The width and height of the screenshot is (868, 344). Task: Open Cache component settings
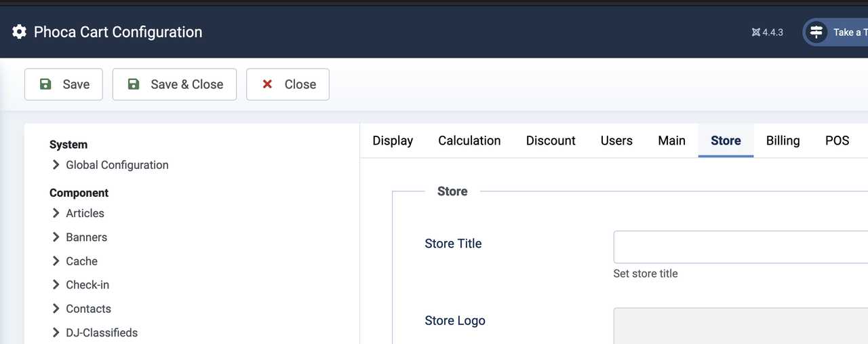tap(81, 261)
